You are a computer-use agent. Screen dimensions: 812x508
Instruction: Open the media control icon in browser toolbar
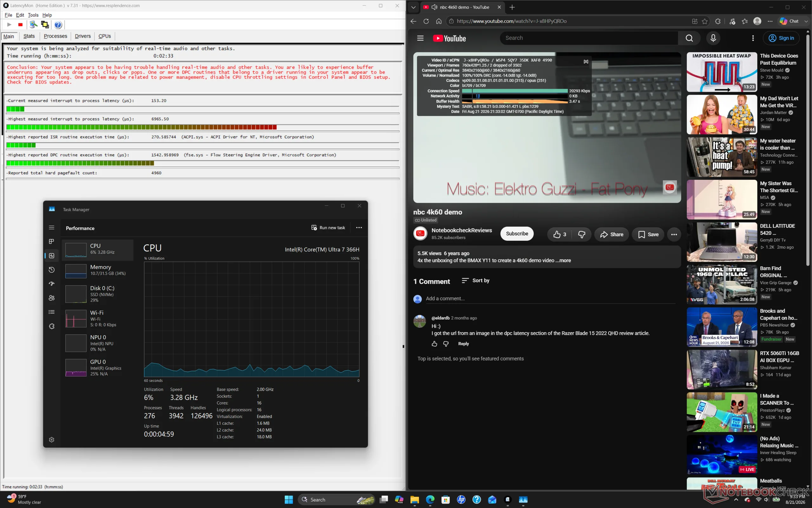[732, 21]
